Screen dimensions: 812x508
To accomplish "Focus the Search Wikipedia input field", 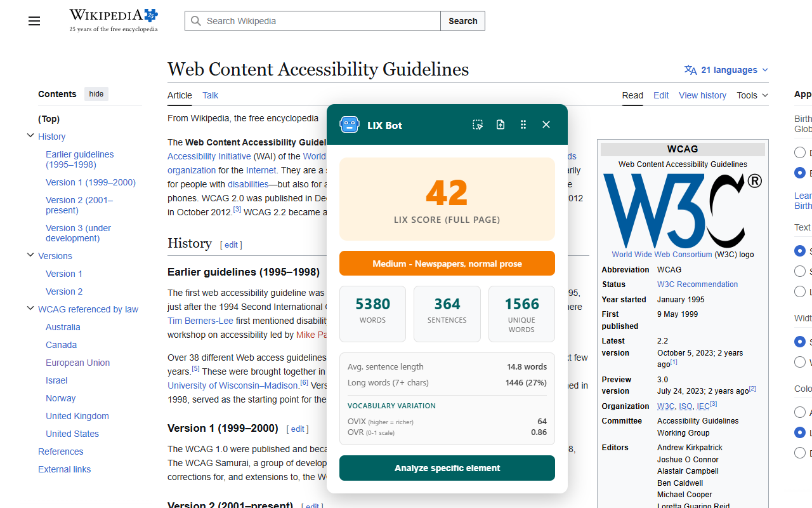I will click(313, 21).
